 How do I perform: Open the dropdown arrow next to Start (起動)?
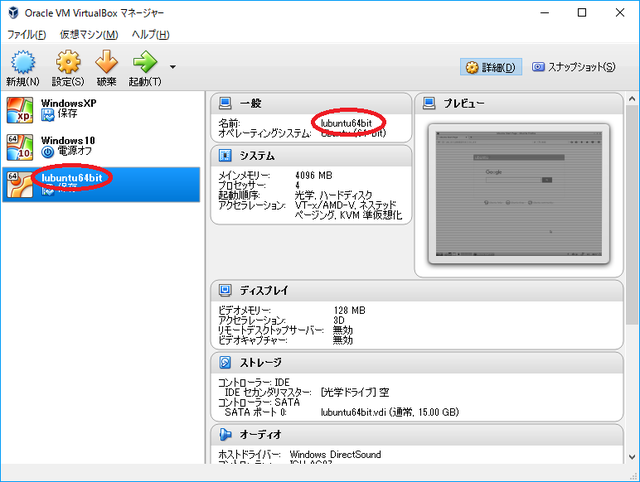173,67
